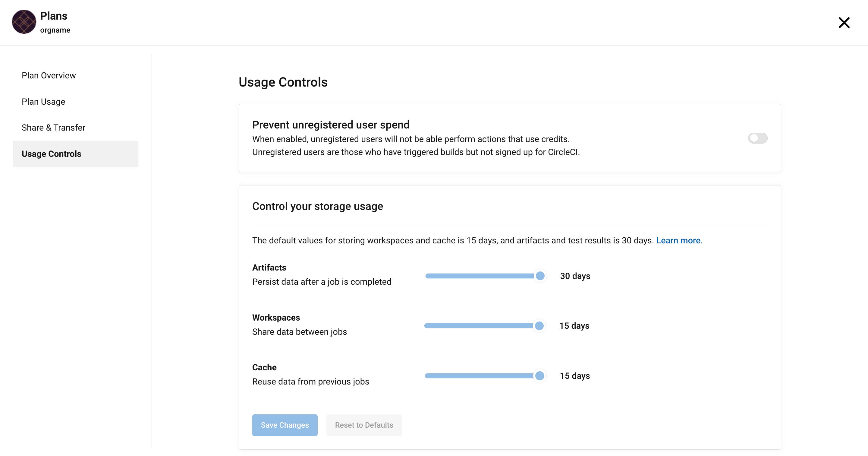Click the Workspaces retention slider handle
This screenshot has height=456, width=868.
[x=539, y=326]
